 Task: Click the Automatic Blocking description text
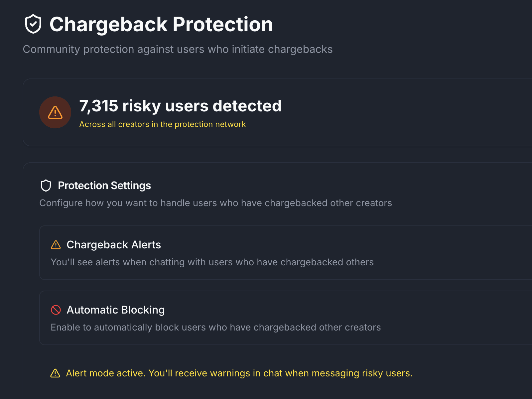[215, 327]
